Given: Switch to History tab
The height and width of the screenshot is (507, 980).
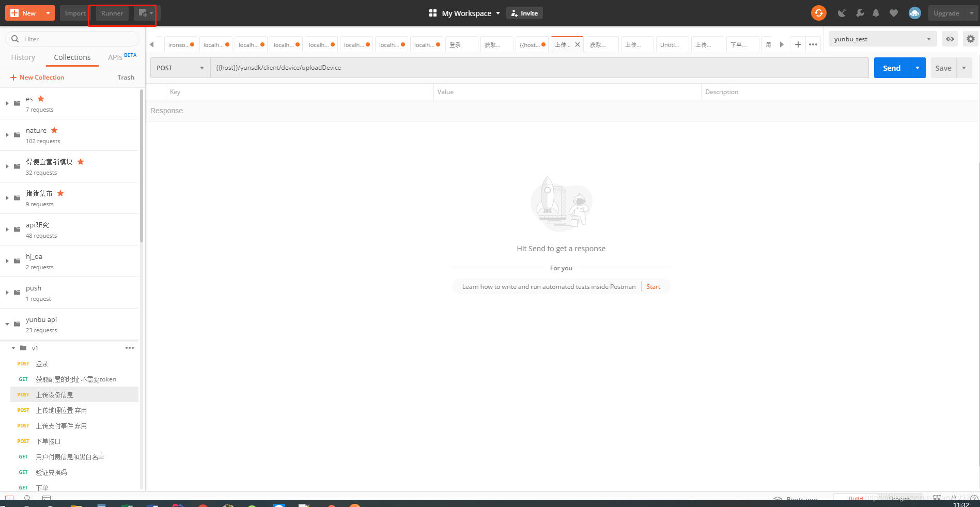Looking at the screenshot, I should (x=23, y=57).
